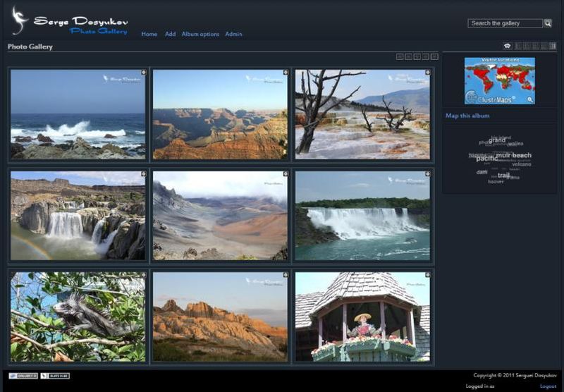Click the Slate Blue theme badge in the footer
Image resolution: width=564 pixels, height=392 pixels.
(x=55, y=376)
